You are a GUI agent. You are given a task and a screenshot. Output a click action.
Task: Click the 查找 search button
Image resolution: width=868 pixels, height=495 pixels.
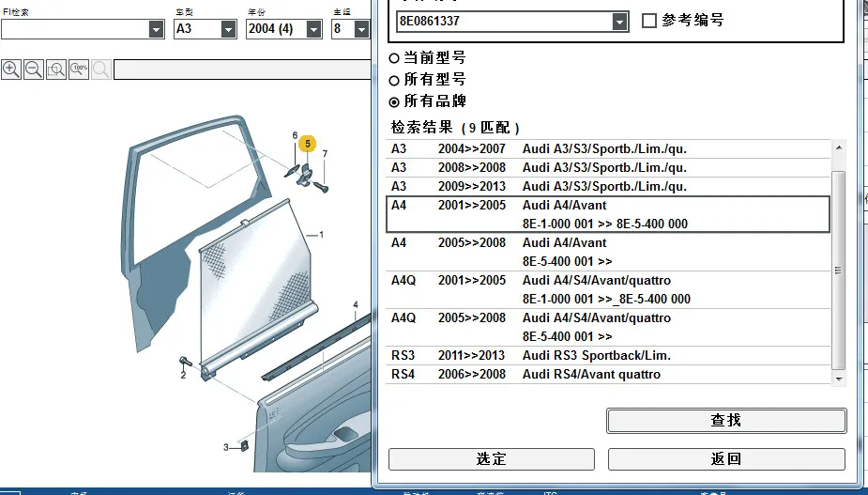[726, 421]
